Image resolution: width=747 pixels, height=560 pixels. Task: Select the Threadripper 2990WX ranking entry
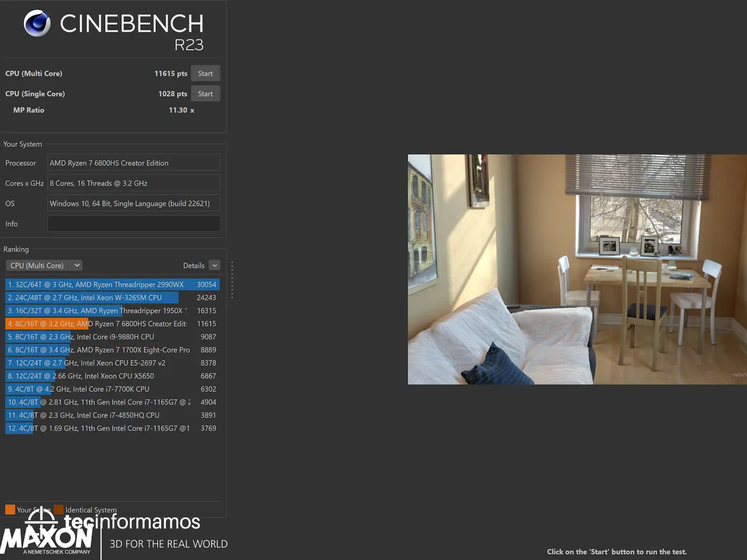[112, 285]
